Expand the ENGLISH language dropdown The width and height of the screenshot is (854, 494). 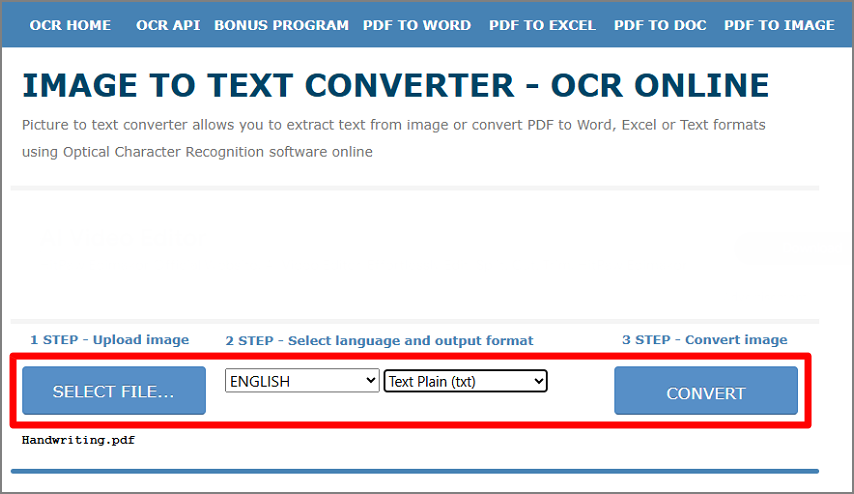click(302, 381)
